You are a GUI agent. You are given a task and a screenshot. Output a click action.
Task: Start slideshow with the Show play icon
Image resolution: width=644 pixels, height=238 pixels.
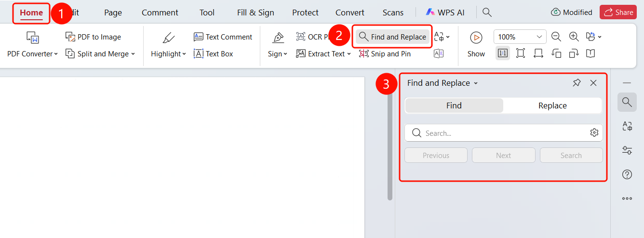[x=476, y=37]
